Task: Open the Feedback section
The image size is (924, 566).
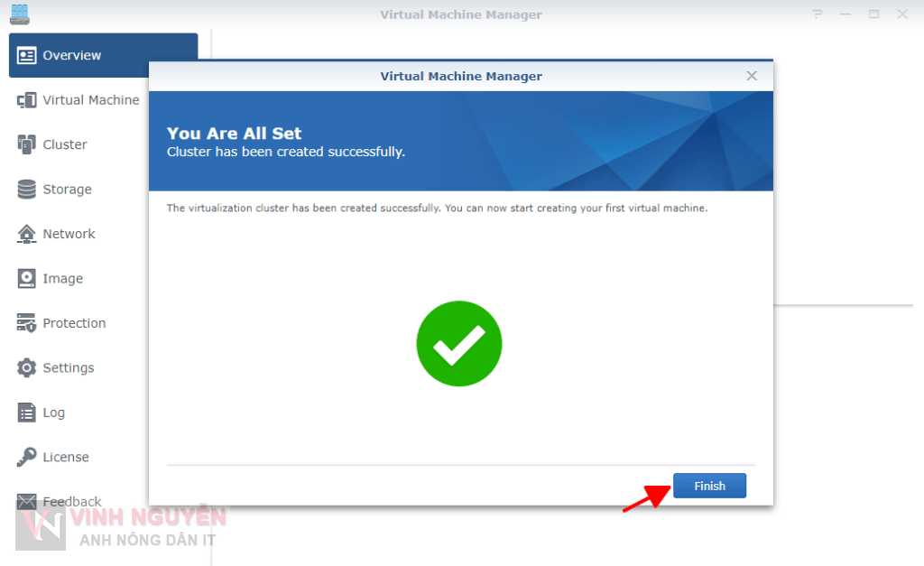Action: tap(71, 502)
